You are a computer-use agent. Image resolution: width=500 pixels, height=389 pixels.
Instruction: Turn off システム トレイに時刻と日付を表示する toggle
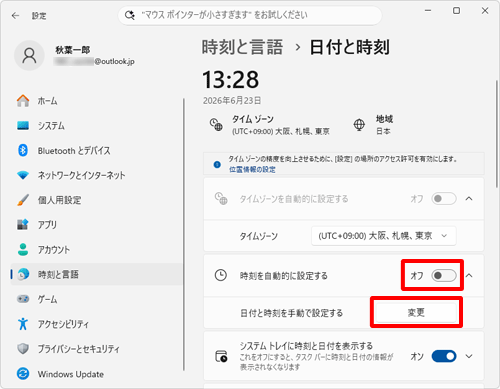[444, 356]
